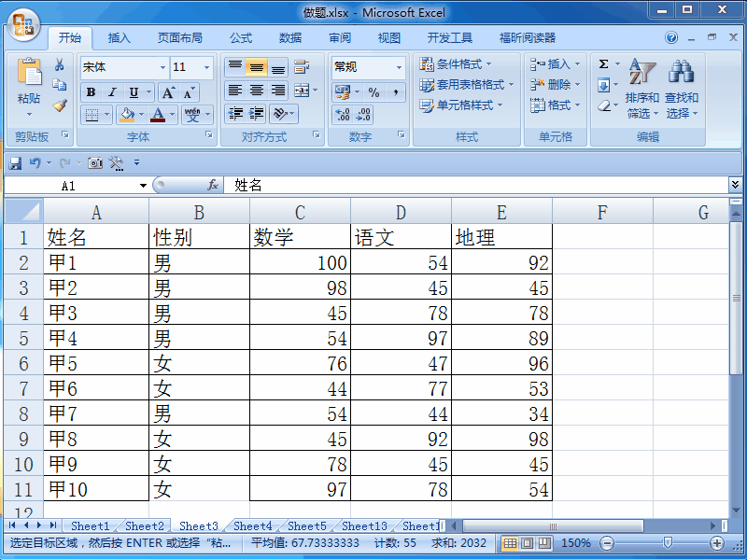Decrease indent icon
The image size is (747, 560).
click(x=235, y=113)
